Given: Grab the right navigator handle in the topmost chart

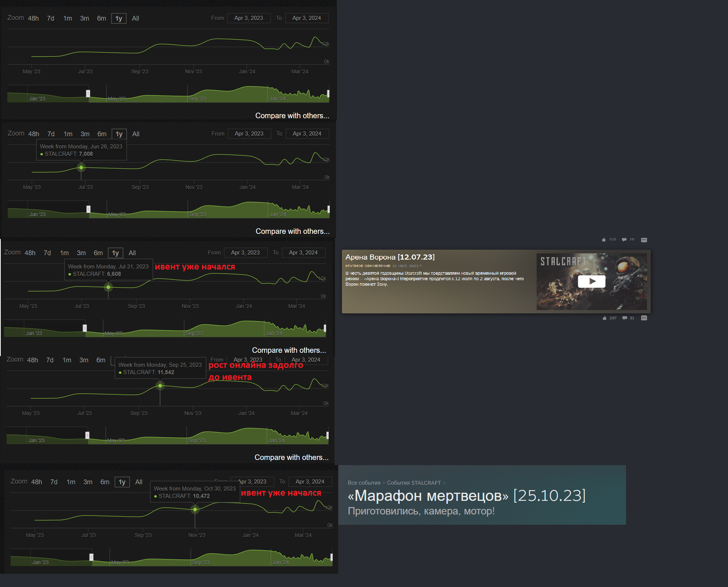Looking at the screenshot, I should (x=328, y=94).
